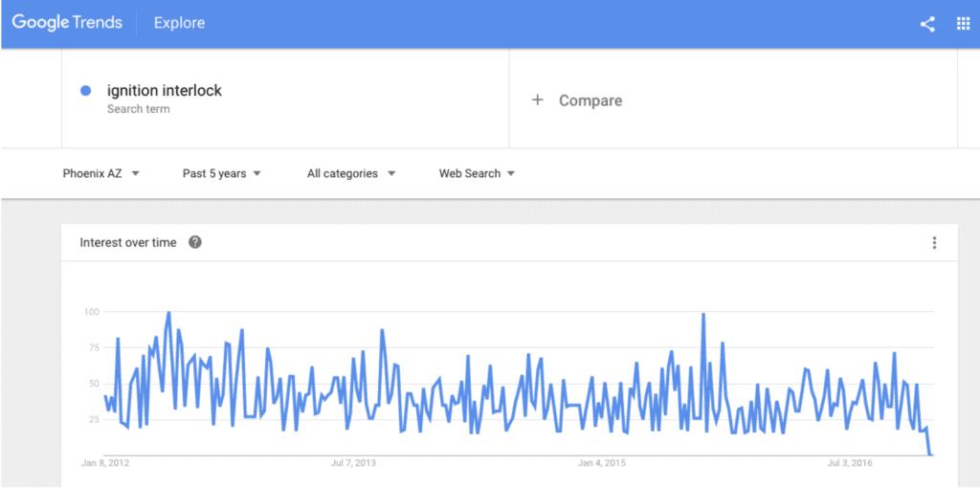Click the blue dot beside ignition interlock
Viewport: 980px width, 488px height.
point(86,91)
